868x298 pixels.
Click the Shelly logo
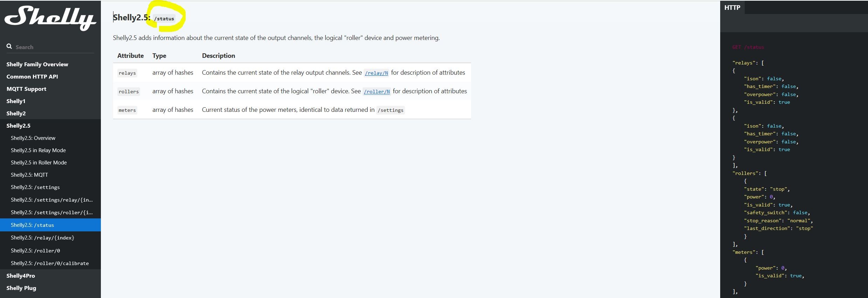(50, 19)
